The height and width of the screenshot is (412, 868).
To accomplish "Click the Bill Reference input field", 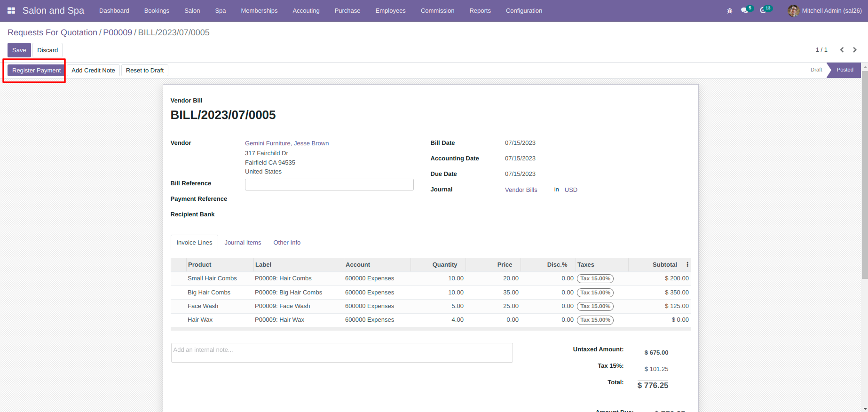I will click(329, 184).
